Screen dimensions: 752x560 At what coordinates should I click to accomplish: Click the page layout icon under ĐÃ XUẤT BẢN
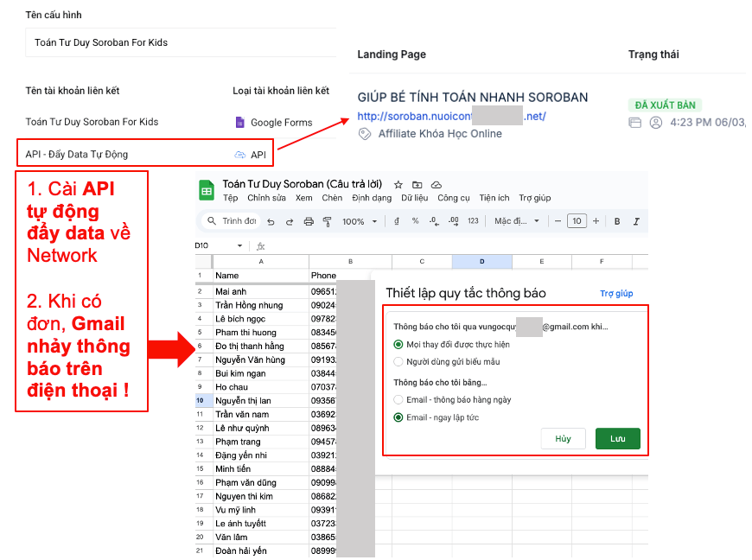635,123
